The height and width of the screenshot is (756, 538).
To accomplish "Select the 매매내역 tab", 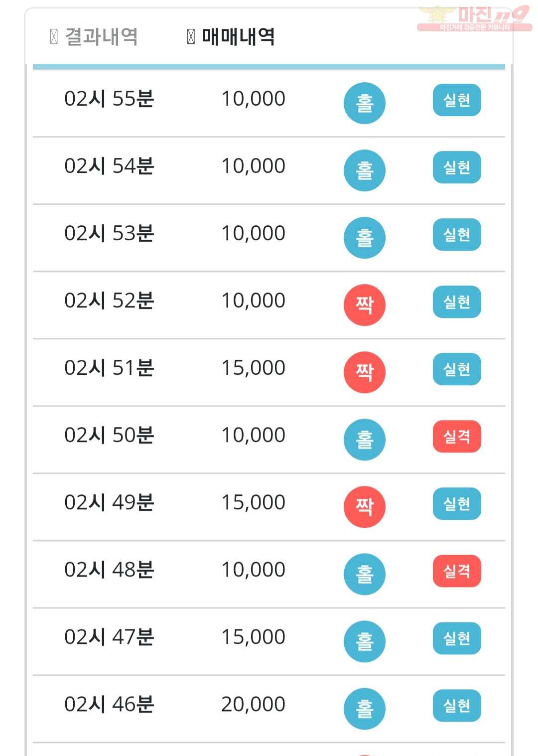I will pos(231,36).
